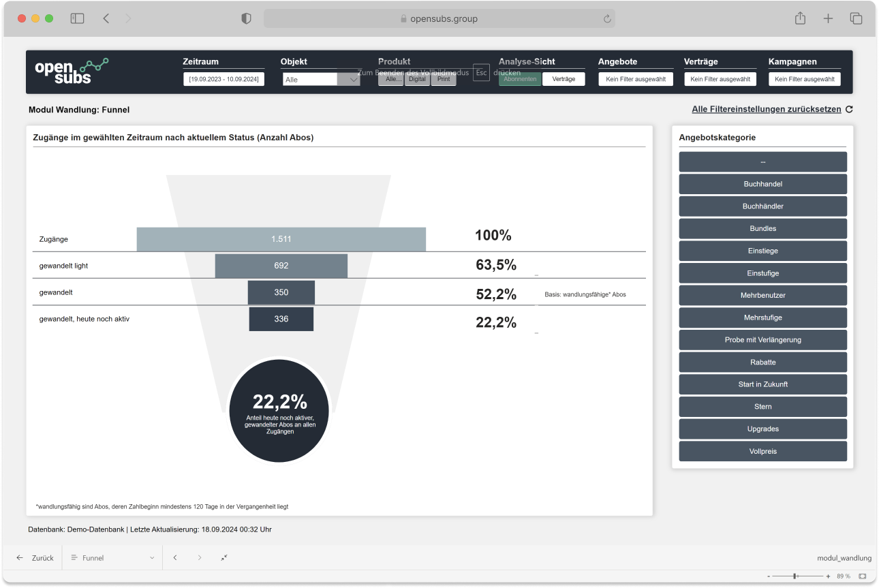The image size is (879, 588).
Task: Click the opensubs logo
Action: [x=72, y=72]
